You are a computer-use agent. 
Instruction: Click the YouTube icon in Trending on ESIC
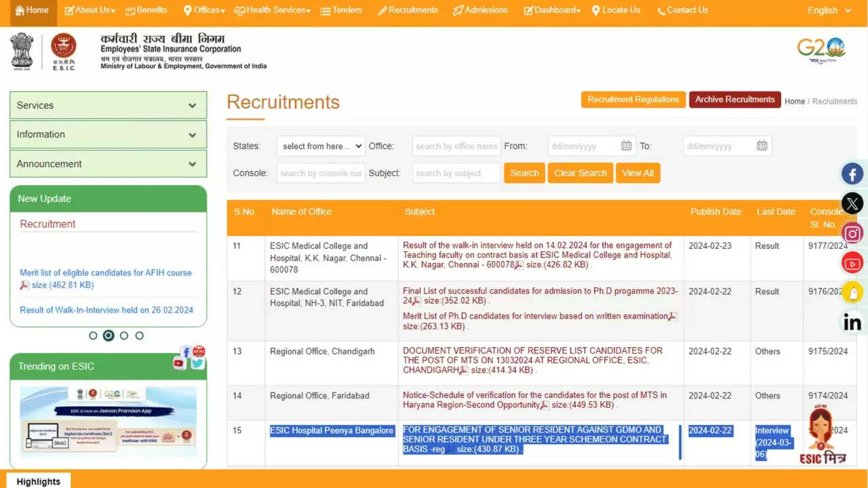point(179,363)
